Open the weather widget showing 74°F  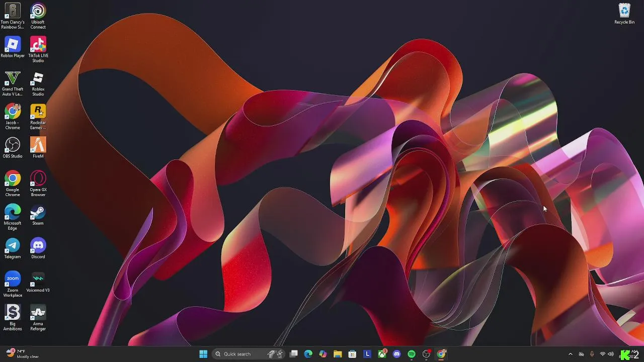tap(23, 354)
